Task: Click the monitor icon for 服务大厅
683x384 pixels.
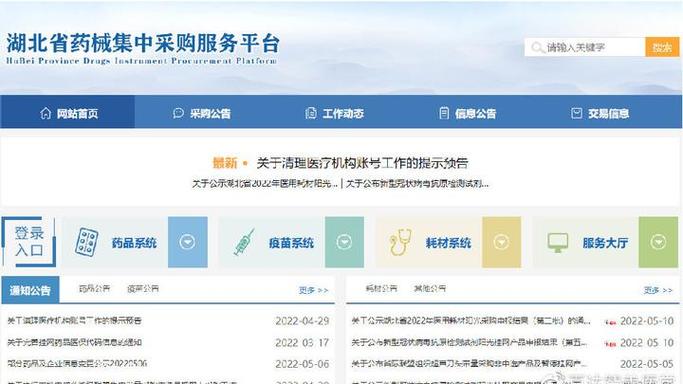Action: [558, 243]
